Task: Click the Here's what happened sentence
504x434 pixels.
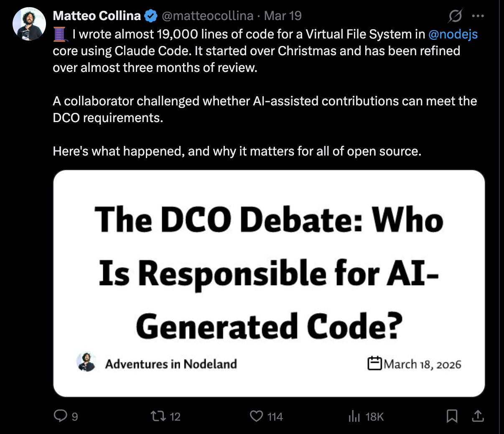Action: pyautogui.click(x=237, y=151)
